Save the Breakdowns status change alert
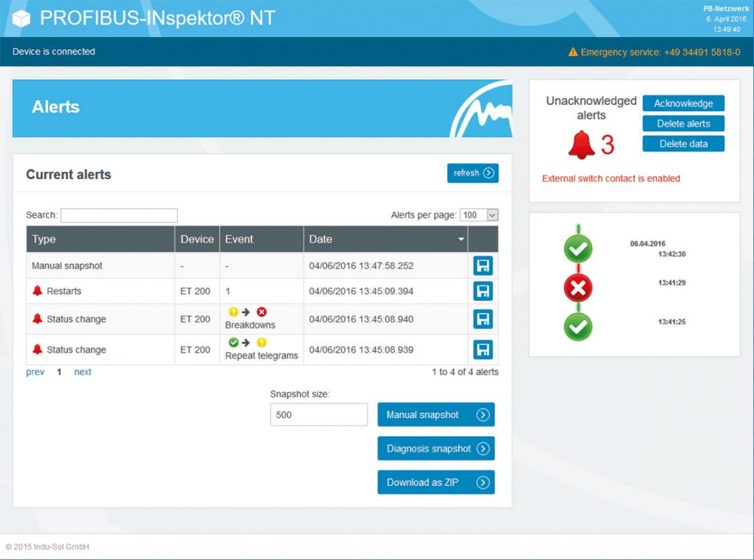Screen dimensions: 754x560 click(483, 319)
